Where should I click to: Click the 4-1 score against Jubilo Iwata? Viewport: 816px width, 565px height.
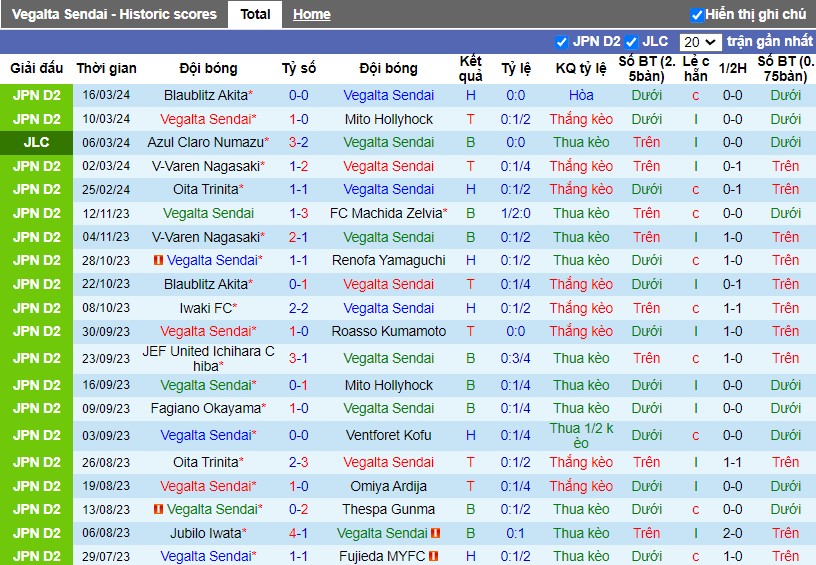point(298,533)
